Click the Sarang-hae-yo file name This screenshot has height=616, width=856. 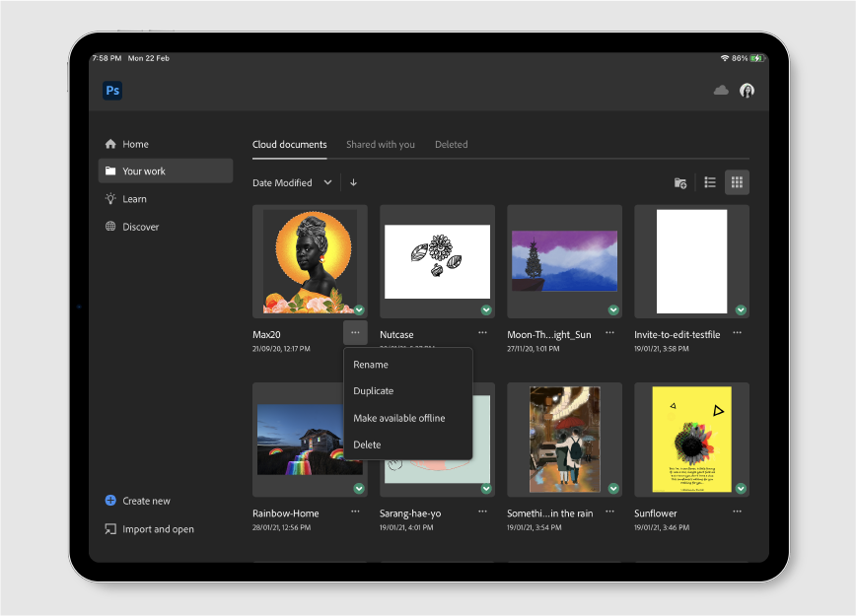[x=410, y=513]
